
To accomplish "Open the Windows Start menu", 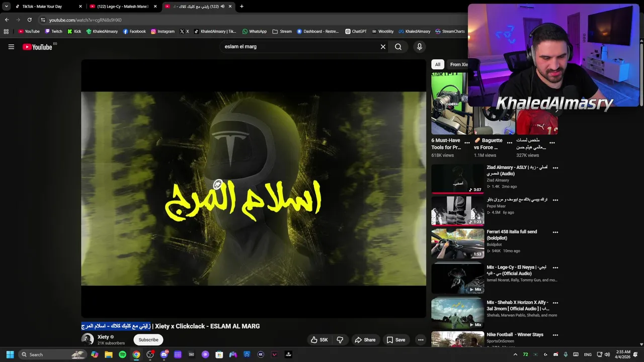I will tap(10, 354).
